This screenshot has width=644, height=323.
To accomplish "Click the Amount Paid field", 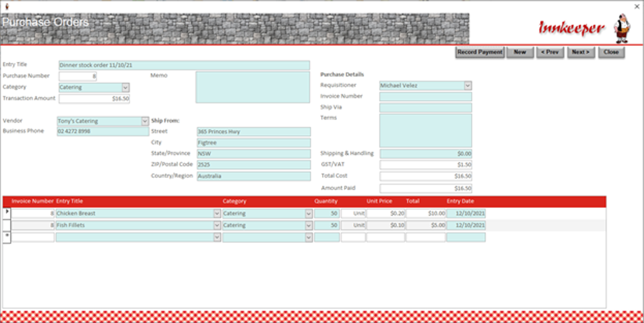I will click(426, 189).
